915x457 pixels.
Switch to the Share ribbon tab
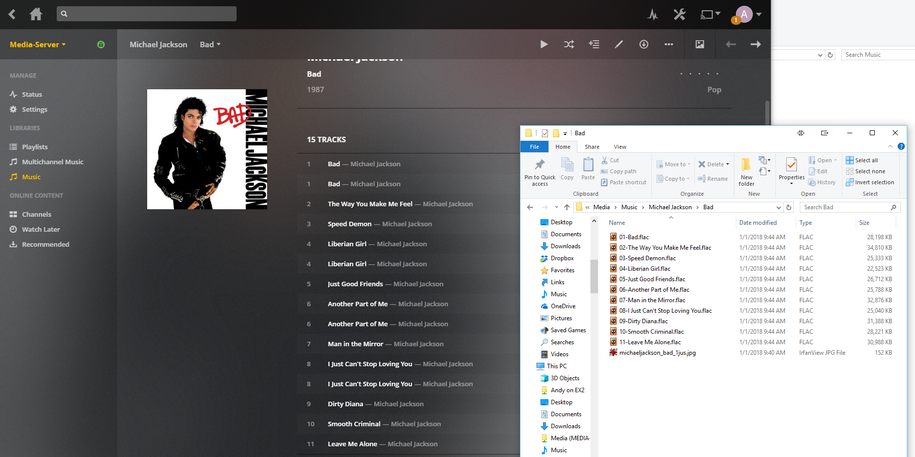[x=592, y=147]
